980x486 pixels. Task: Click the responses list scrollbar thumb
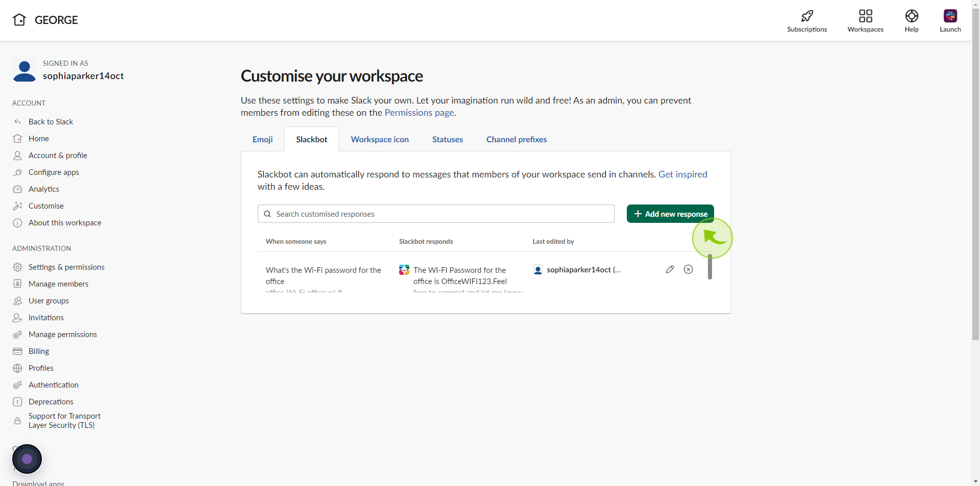[710, 267]
